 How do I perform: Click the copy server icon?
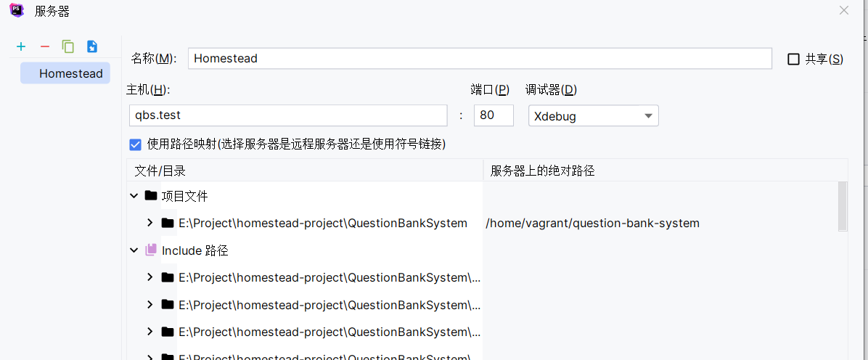point(68,46)
